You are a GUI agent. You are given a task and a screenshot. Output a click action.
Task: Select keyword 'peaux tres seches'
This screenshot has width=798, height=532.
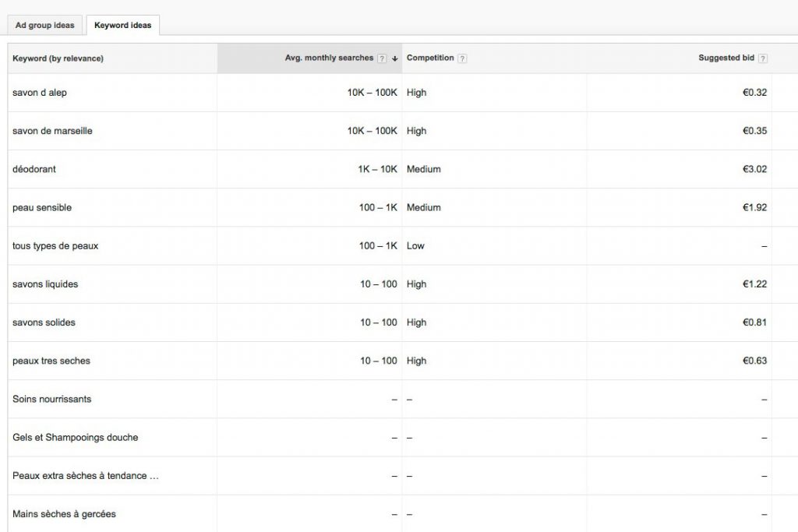tap(51, 361)
